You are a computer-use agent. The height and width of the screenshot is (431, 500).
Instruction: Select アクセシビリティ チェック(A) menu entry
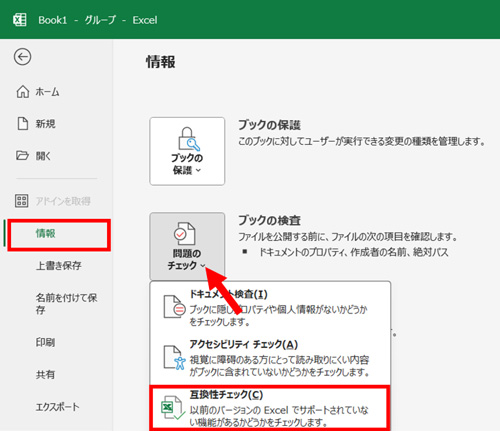[270, 358]
